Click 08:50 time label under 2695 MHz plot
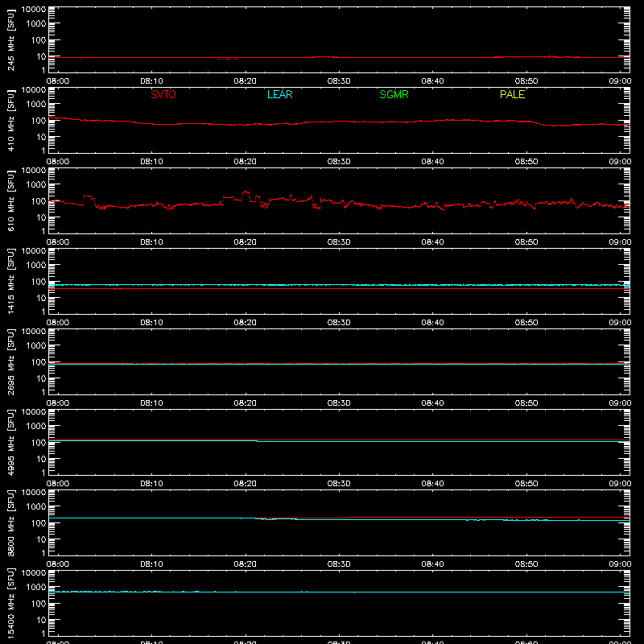 point(526,403)
